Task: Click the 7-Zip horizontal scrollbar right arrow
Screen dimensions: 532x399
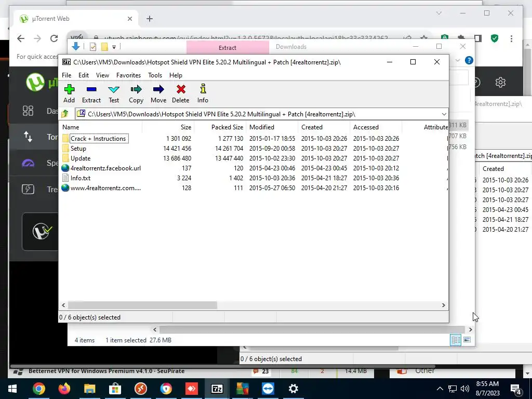Action: click(444, 305)
